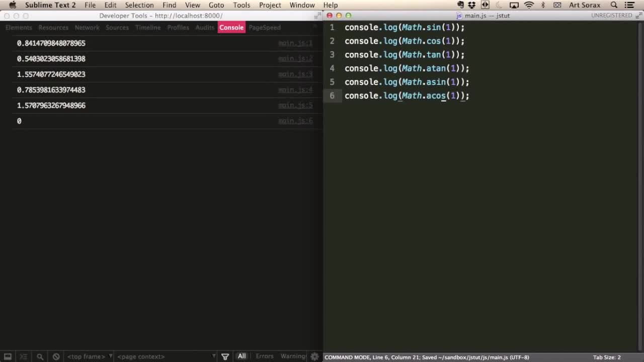
Task: Toggle the console drawer icon in DevTools
Action: pos(24,356)
